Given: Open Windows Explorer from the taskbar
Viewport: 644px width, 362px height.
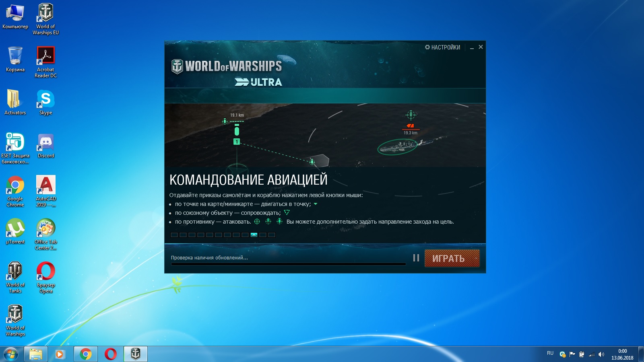Looking at the screenshot, I should coord(36,354).
